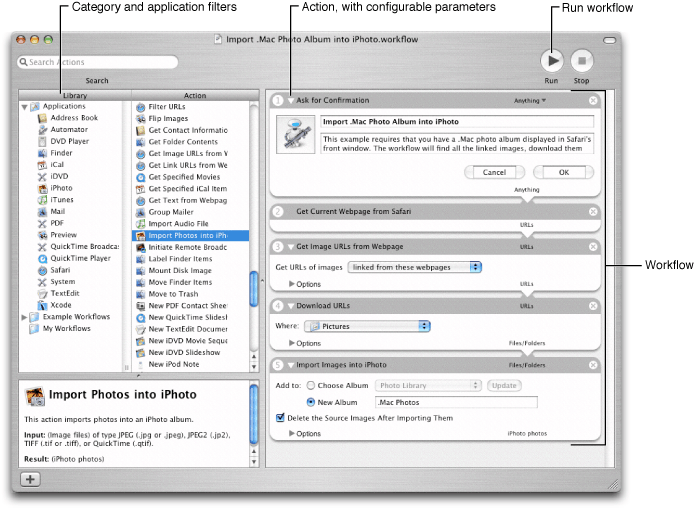Viewport: 695px width, 509px height.
Task: Select iPhoto in the Library list
Action: pos(61,188)
